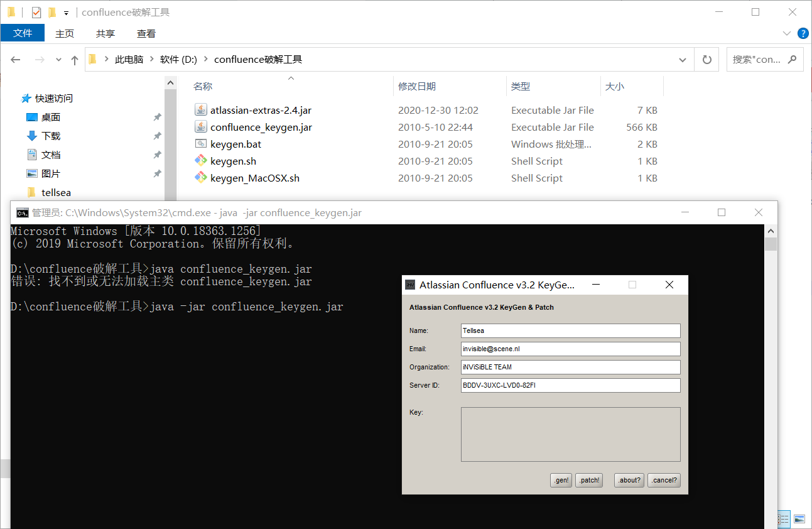Select 图片 in quick access
The width and height of the screenshot is (812, 529).
51,173
